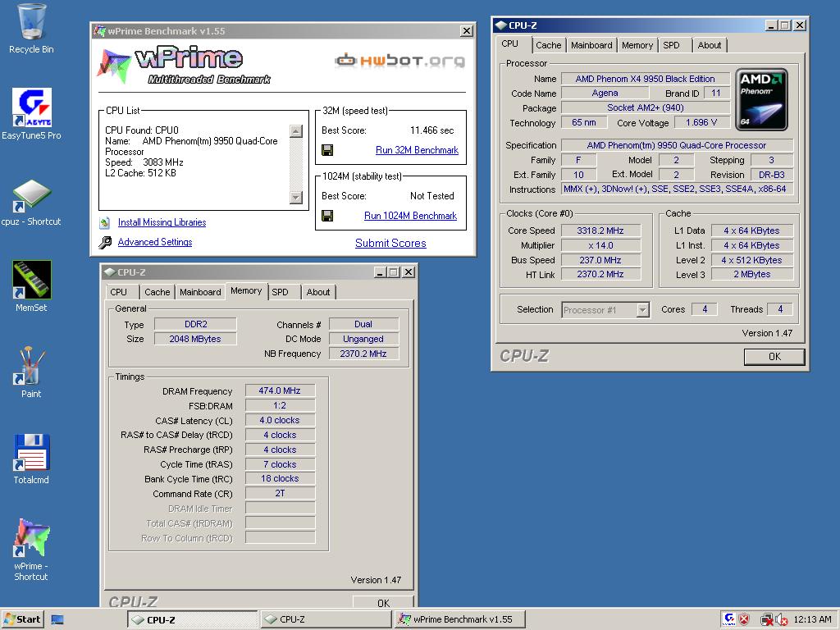
Task: Click the wPrime logo in the benchmark window
Action: (184, 66)
